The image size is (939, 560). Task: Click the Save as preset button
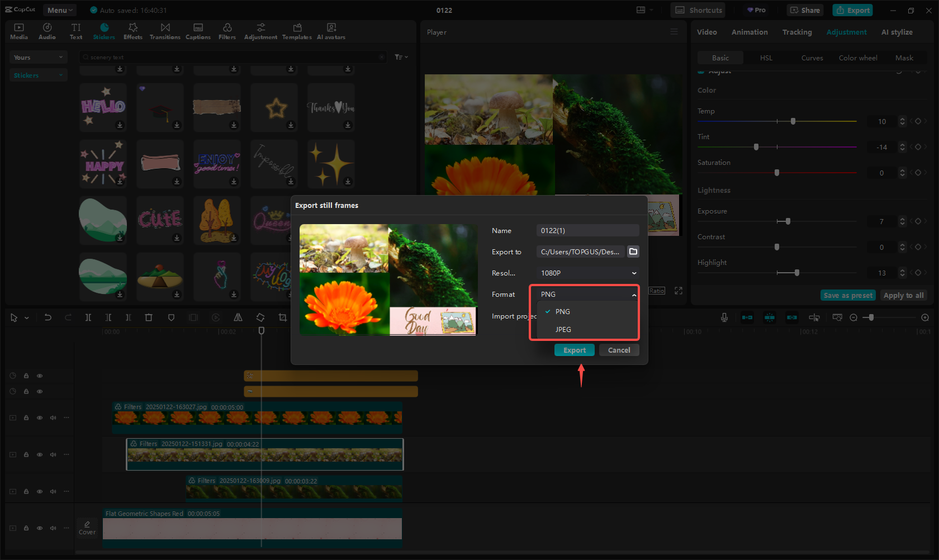tap(848, 296)
